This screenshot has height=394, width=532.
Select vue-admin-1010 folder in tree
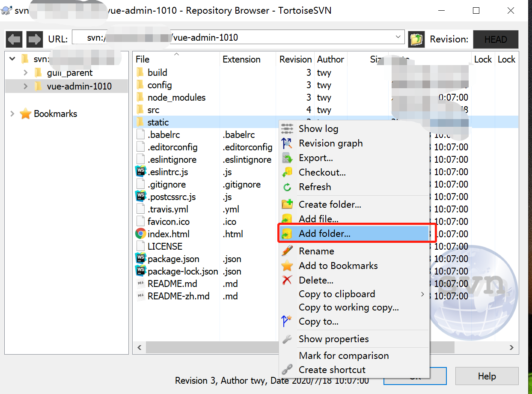(79, 86)
